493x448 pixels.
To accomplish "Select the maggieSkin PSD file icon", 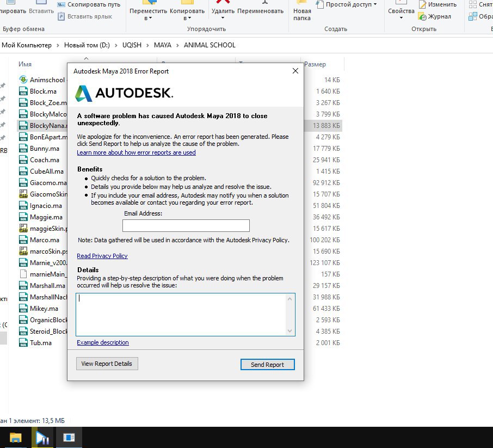I will (23, 229).
